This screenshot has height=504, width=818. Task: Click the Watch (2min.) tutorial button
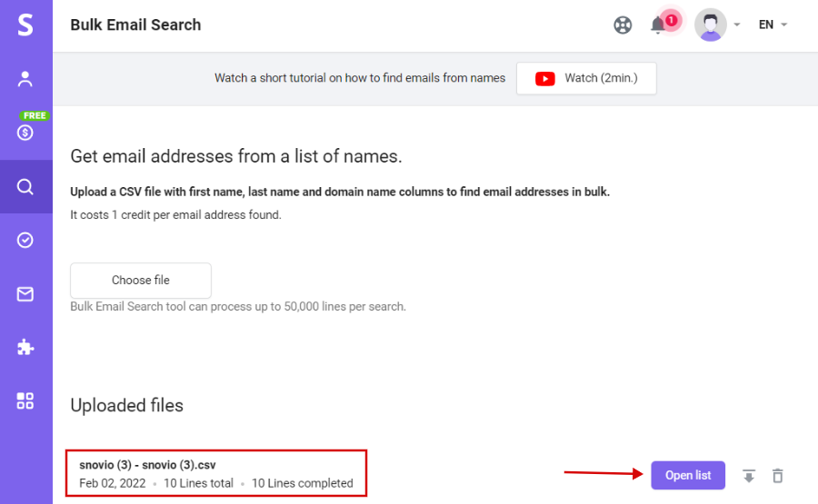(x=586, y=78)
